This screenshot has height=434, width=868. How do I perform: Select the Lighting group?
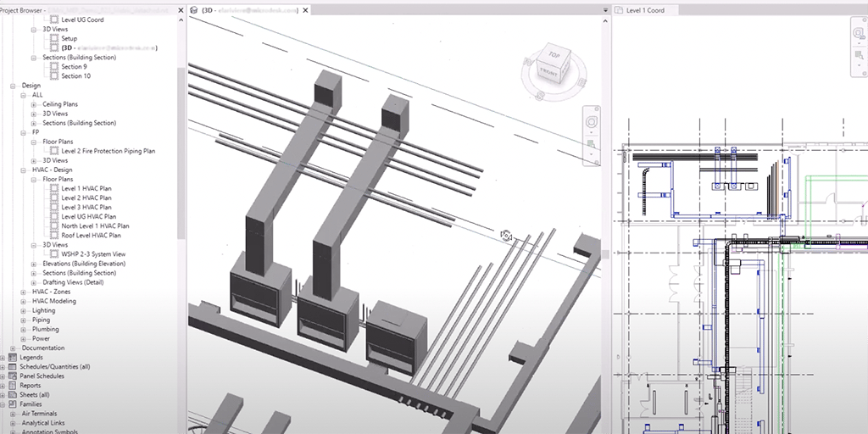pos(43,310)
